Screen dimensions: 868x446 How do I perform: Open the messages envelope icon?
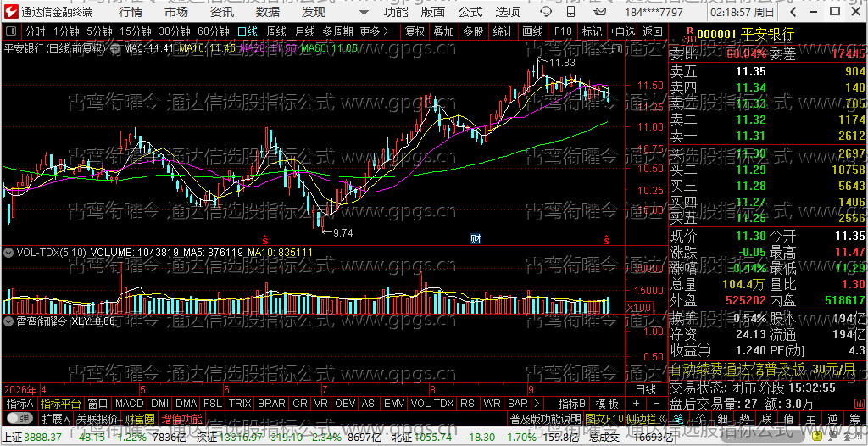coord(596,12)
